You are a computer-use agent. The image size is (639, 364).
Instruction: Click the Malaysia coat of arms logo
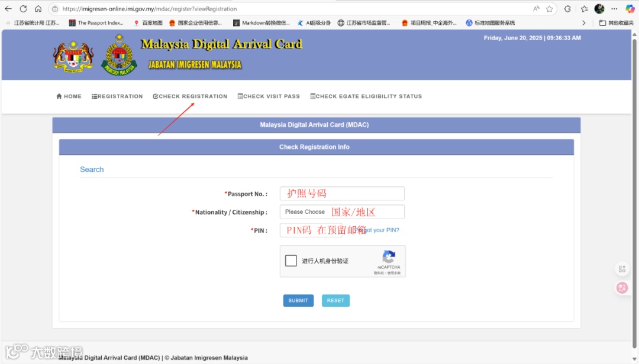pyautogui.click(x=73, y=56)
